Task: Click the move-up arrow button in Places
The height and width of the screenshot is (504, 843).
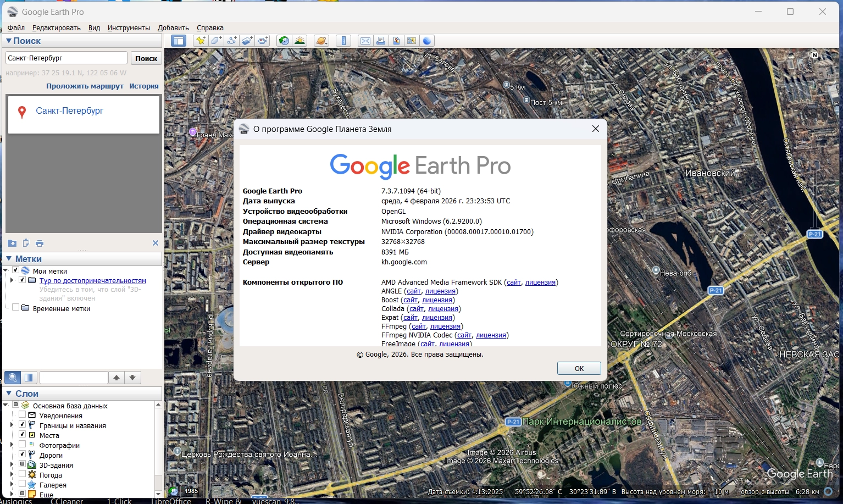Action: [117, 378]
